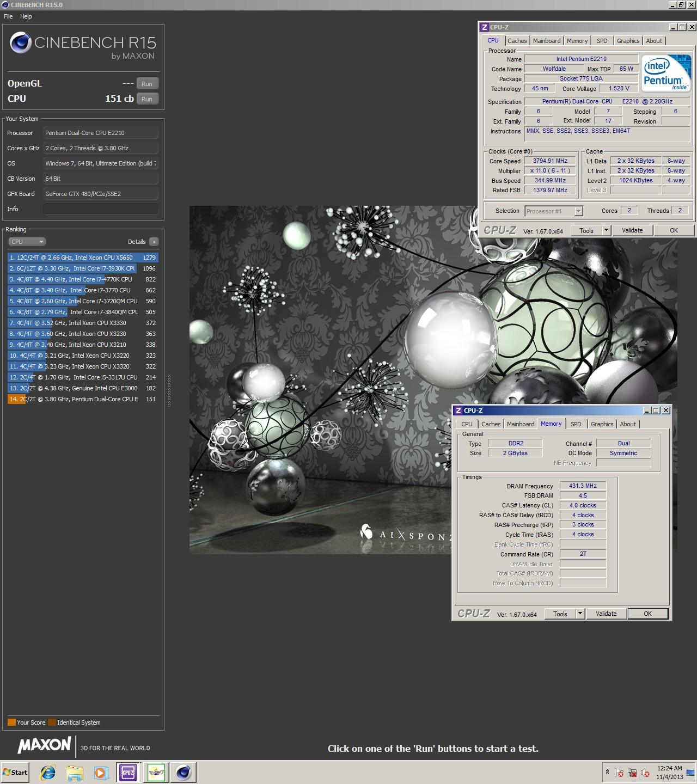Open the Processor #1 selection dropdown
The image size is (697, 784).
(554, 211)
